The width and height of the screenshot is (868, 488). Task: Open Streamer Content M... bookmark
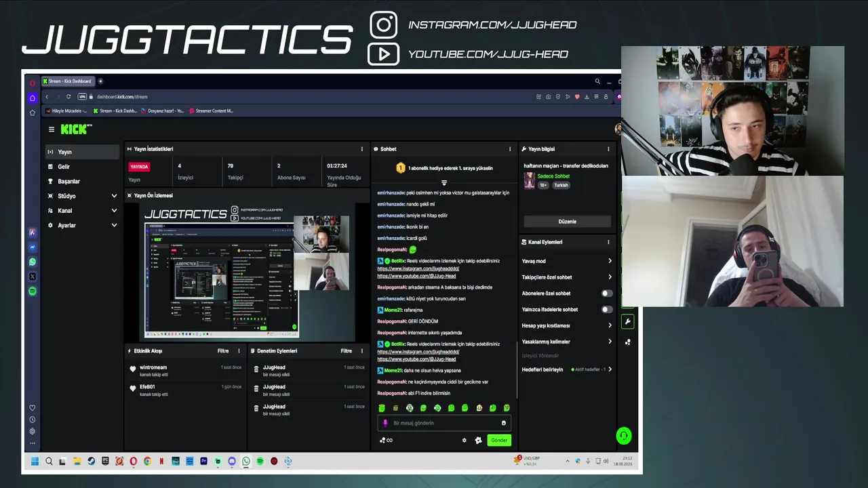click(212, 111)
